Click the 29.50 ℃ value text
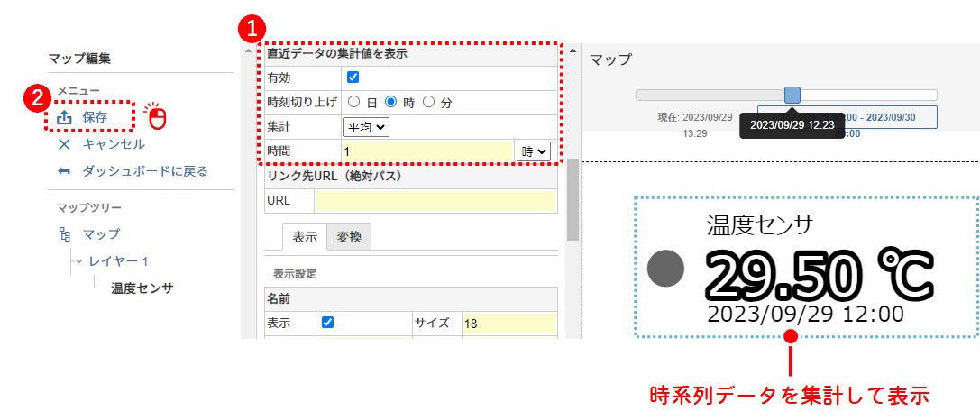Viewport: 980px width, 420px height. [x=820, y=276]
